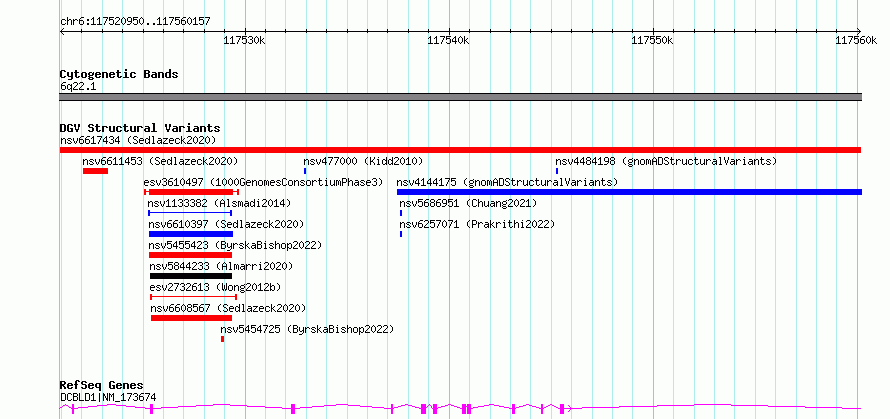Open nsv477000 (Kidd2010) variant label

(363, 161)
